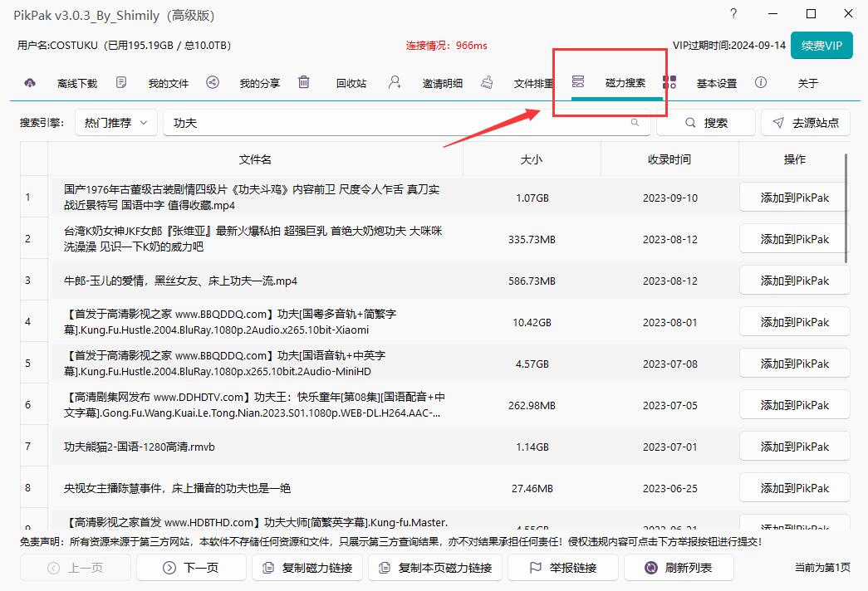
Task: Click the 我的分享 share icon
Action: [x=213, y=82]
